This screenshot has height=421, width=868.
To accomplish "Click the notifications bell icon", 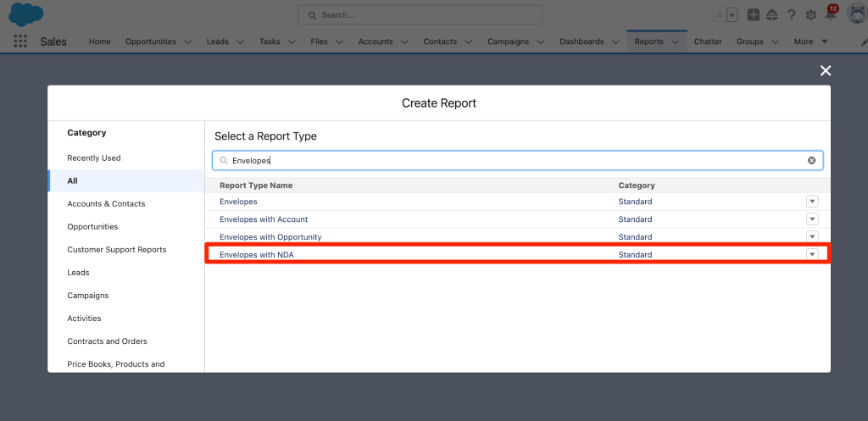I will pyautogui.click(x=830, y=15).
